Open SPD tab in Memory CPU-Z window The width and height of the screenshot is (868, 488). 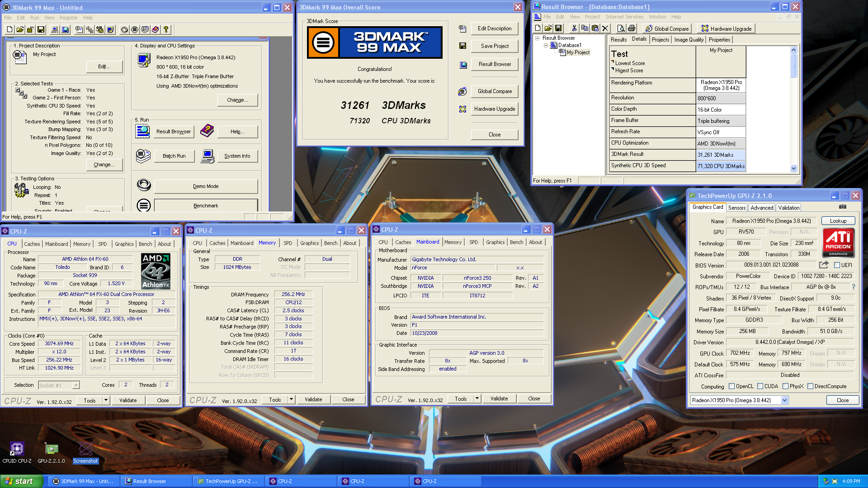(x=288, y=243)
